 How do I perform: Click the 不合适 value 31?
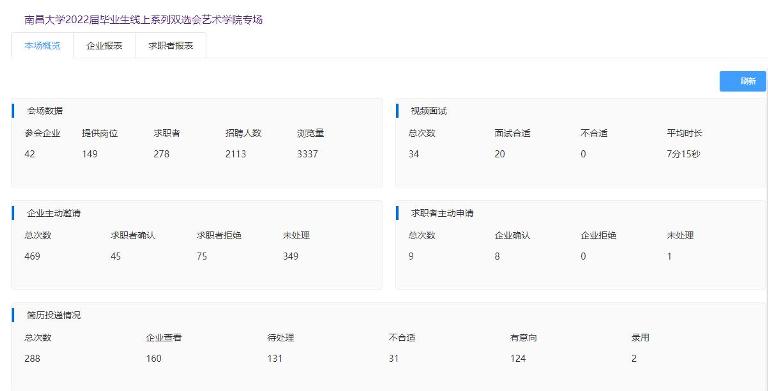394,359
